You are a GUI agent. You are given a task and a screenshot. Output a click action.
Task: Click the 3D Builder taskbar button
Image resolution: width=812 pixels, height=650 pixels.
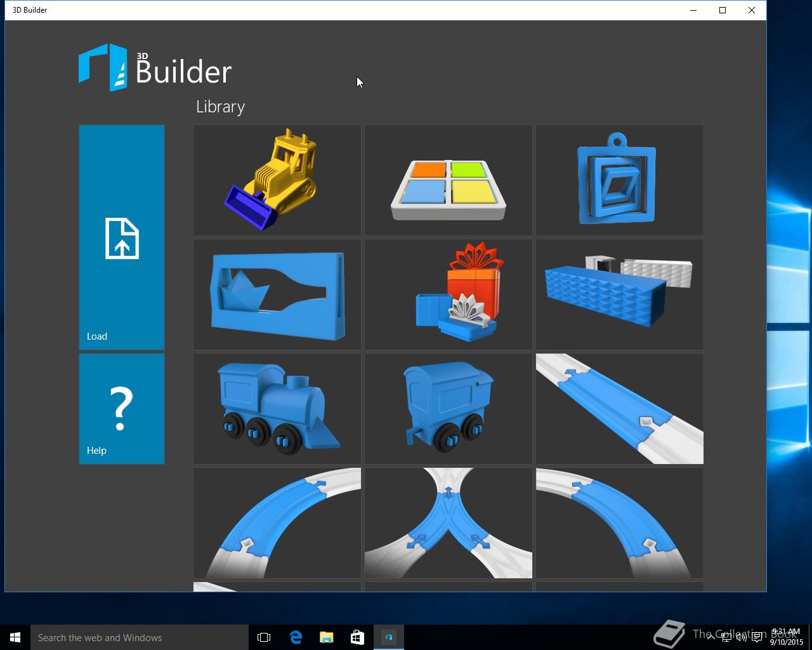pyautogui.click(x=389, y=637)
